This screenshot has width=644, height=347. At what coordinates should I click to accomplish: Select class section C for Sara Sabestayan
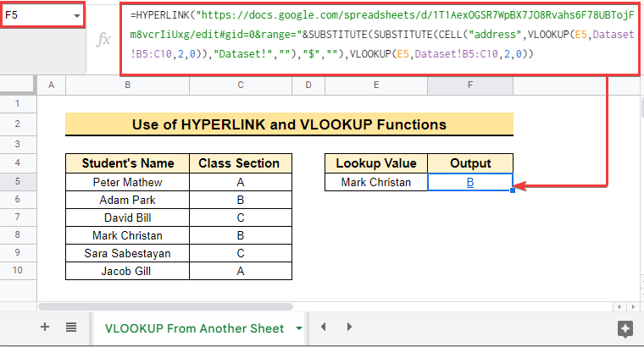[x=241, y=253]
